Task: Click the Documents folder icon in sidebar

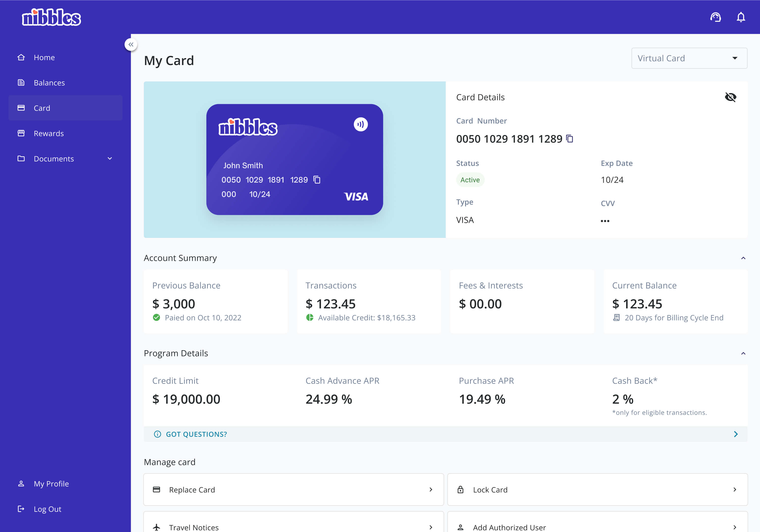Action: pyautogui.click(x=21, y=159)
